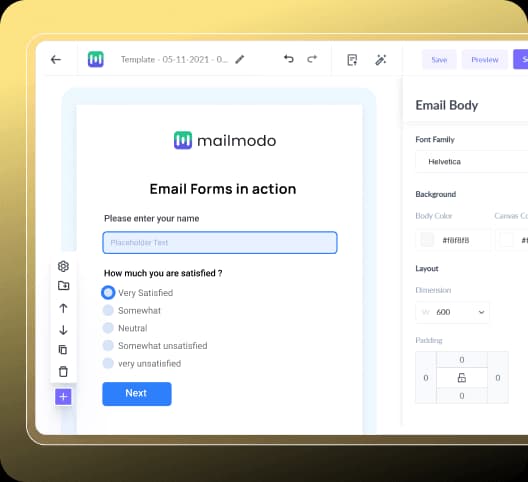Select the Very Satisfied radio option
528x482 pixels.
[x=108, y=293]
